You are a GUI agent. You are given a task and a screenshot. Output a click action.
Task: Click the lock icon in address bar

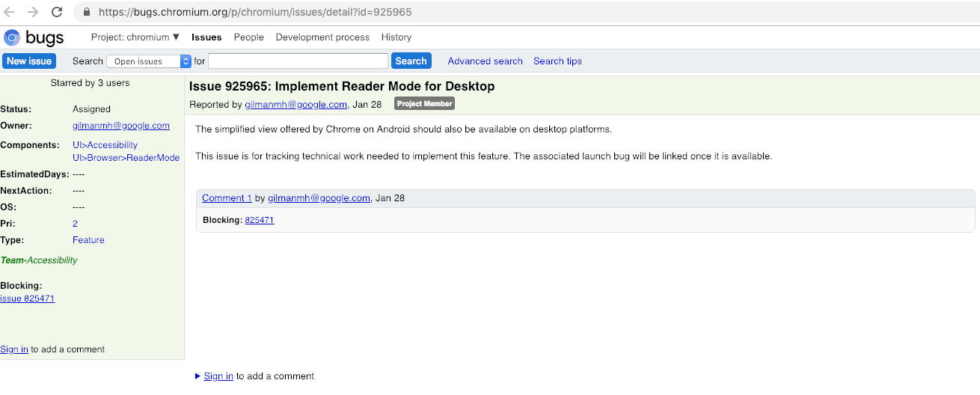coord(87,13)
